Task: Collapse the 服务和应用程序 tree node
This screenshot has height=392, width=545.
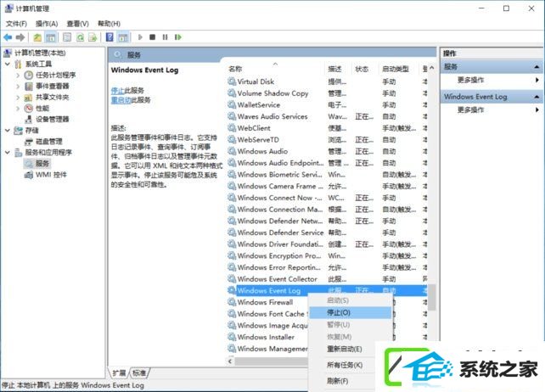Action: [8, 153]
